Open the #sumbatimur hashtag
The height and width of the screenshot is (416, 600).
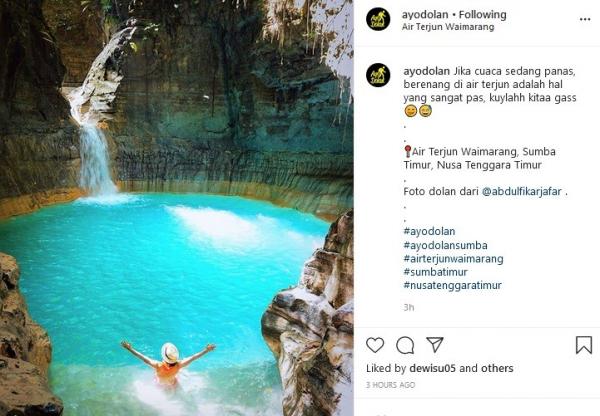(436, 271)
